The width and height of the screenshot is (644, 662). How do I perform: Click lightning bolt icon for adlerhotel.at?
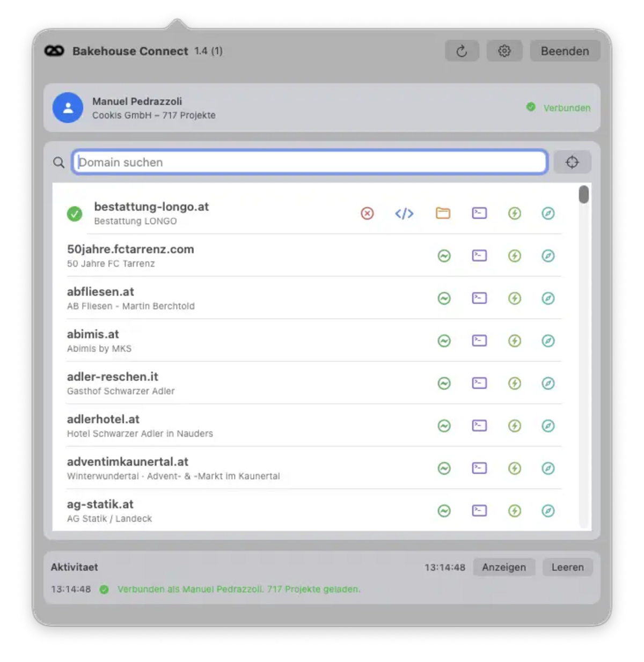click(515, 425)
